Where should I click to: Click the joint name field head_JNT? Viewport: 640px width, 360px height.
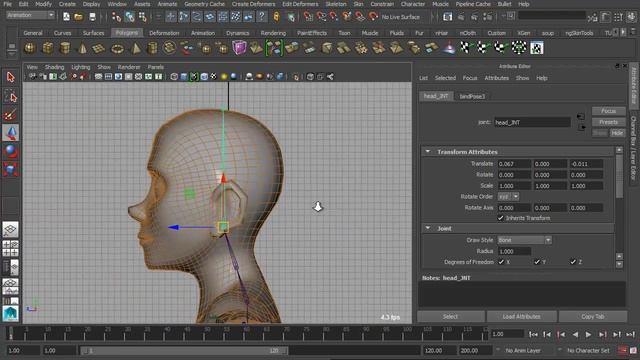coord(532,122)
